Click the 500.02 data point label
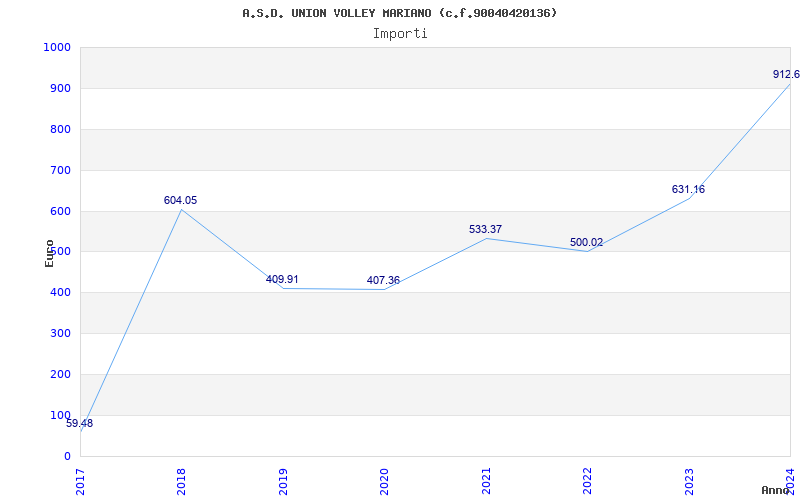The height and width of the screenshot is (500, 800). pyautogui.click(x=586, y=242)
